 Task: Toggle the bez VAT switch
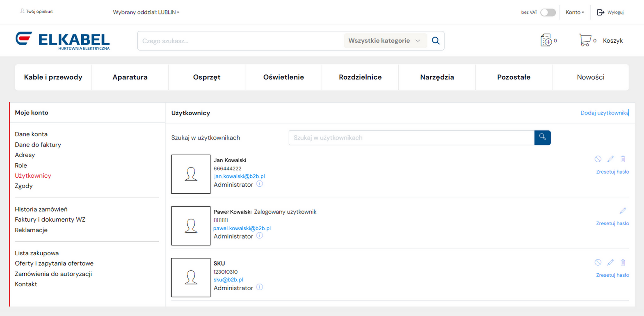[x=548, y=12]
